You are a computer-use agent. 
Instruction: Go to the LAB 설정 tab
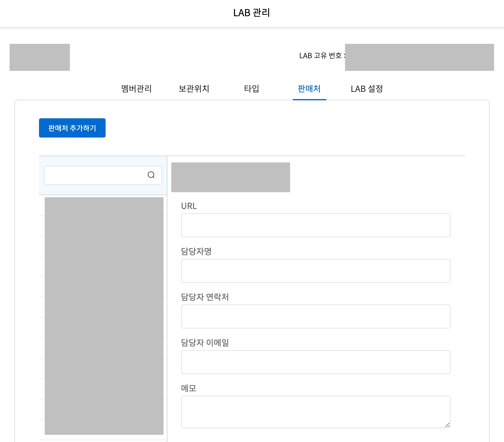367,89
